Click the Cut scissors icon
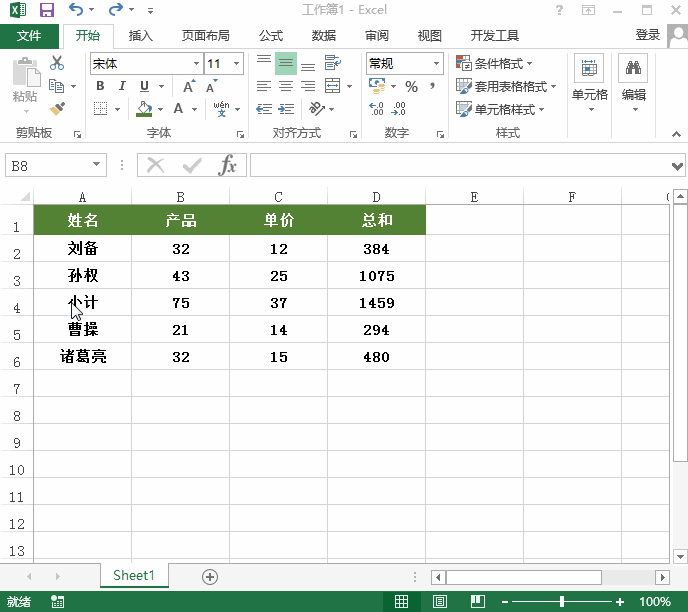 point(57,64)
